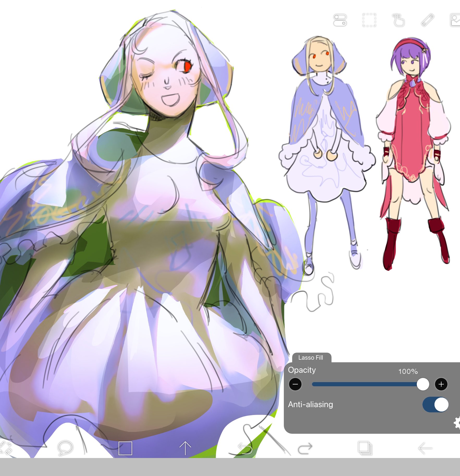Open the stabilizer settings icon in top toolbar
Viewport: 460px width, 476px height.
pyautogui.click(x=340, y=20)
